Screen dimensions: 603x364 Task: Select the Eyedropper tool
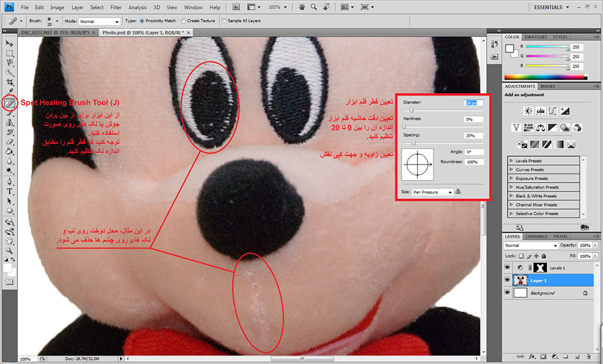point(9,92)
